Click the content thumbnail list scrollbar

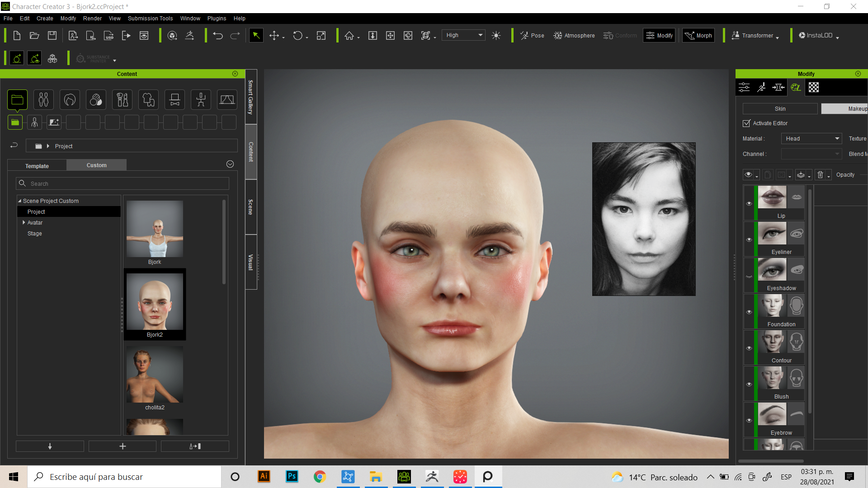[224, 242]
